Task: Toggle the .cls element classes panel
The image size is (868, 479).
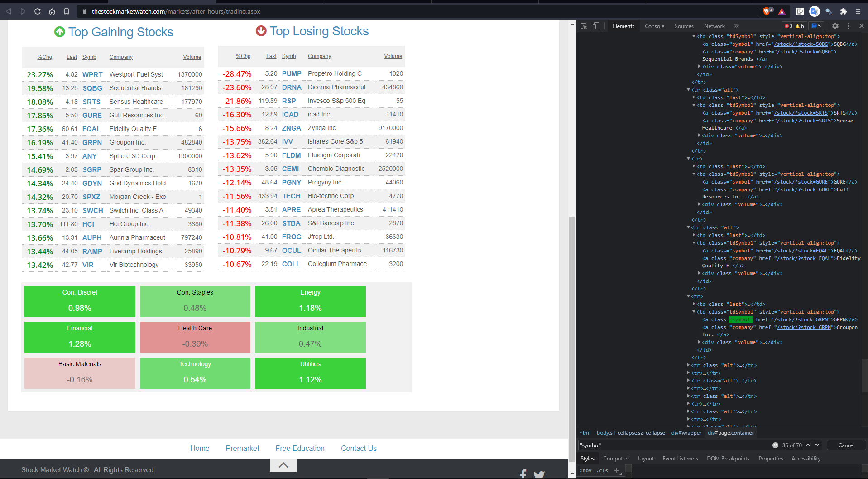Action: click(602, 470)
